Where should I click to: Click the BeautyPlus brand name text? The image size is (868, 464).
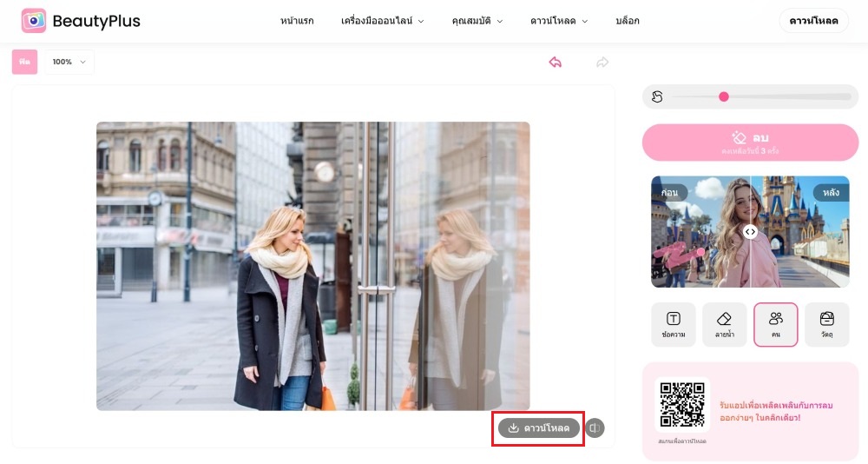[x=96, y=21]
